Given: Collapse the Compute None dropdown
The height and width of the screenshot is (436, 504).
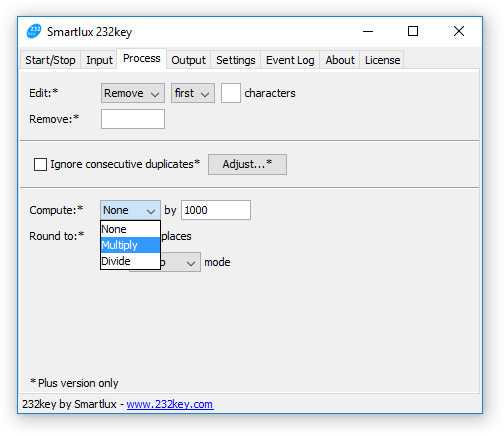Looking at the screenshot, I should pyautogui.click(x=130, y=210).
